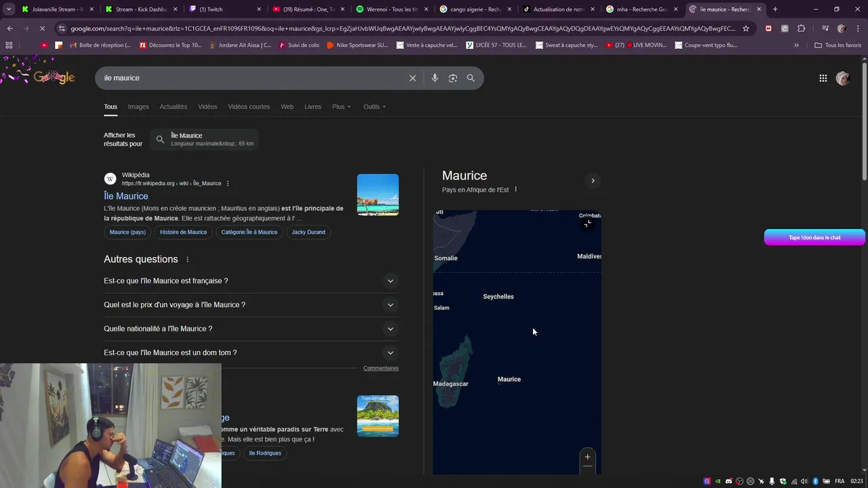
Task: Switch to the Actualités search tab
Action: point(174,106)
